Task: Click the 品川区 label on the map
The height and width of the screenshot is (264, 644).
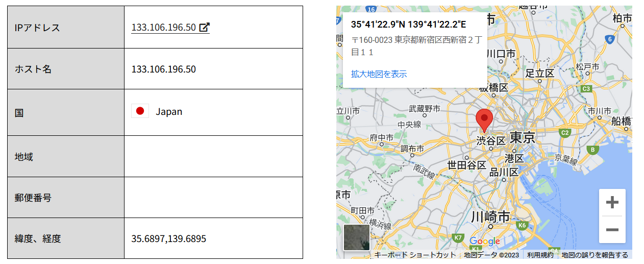Action: [x=504, y=173]
